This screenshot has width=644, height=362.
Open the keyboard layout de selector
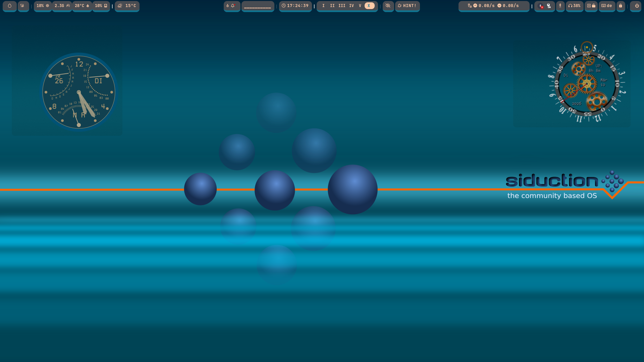(607, 6)
